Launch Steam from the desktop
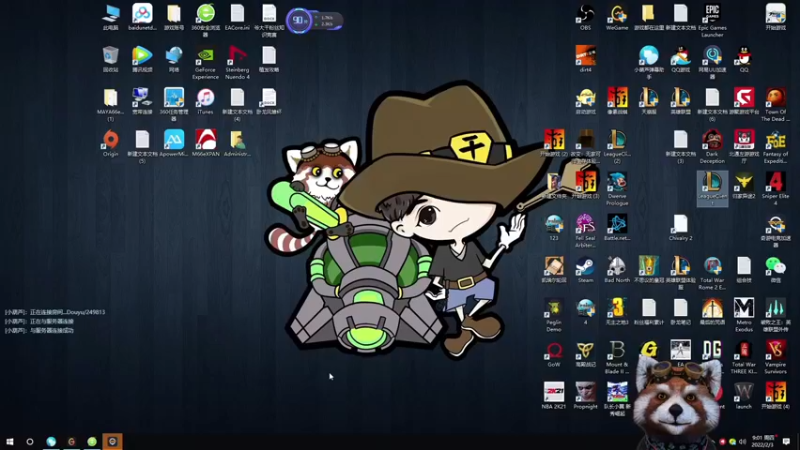Screen dimensions: 800x450 585,269
